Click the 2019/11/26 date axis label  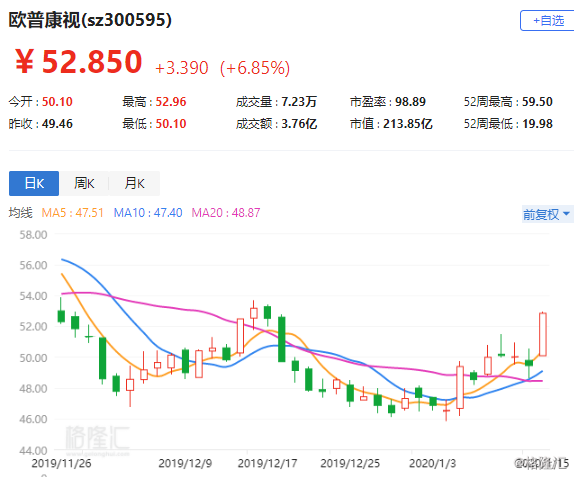(61, 463)
